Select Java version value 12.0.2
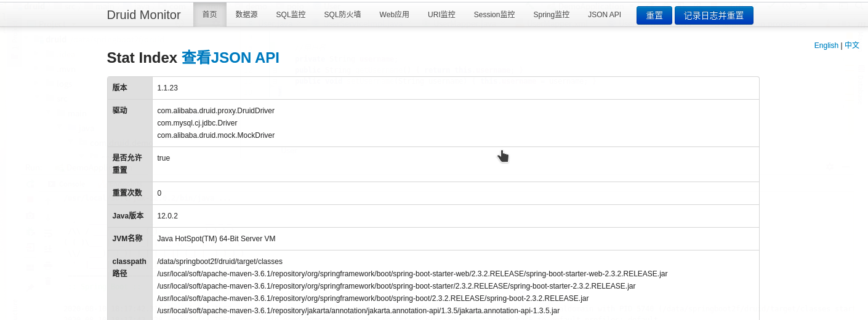The width and height of the screenshot is (868, 320). click(x=167, y=216)
